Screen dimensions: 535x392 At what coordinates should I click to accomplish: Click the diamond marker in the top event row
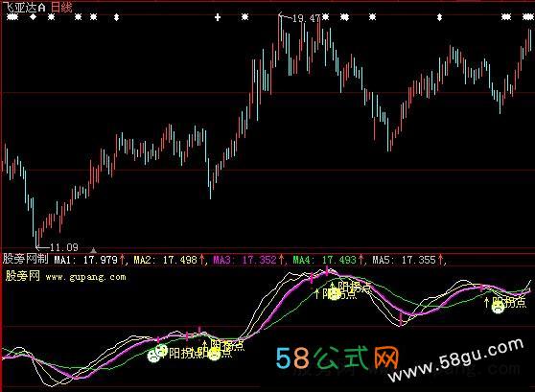pyautogui.click(x=33, y=16)
